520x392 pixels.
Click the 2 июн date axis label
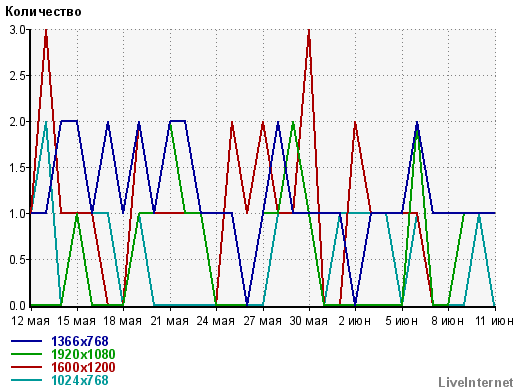355,321
